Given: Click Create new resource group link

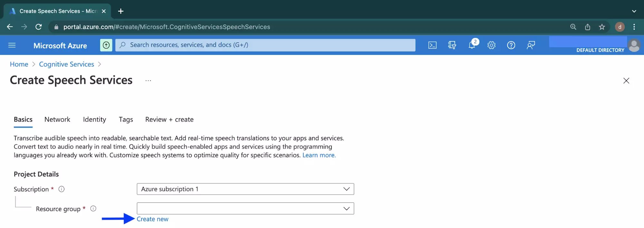Looking at the screenshot, I should 152,219.
